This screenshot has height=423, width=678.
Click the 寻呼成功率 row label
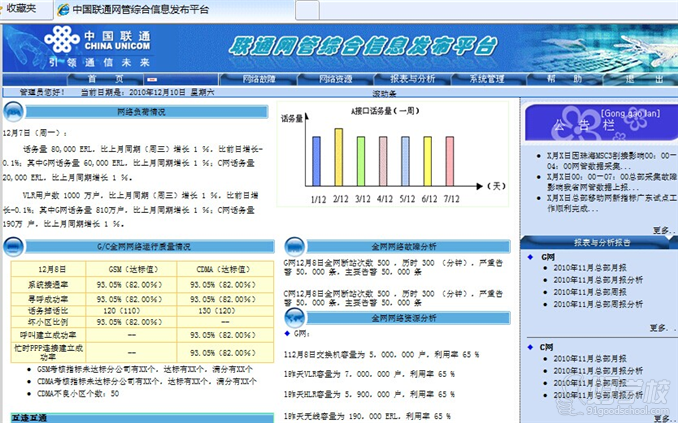point(48,299)
